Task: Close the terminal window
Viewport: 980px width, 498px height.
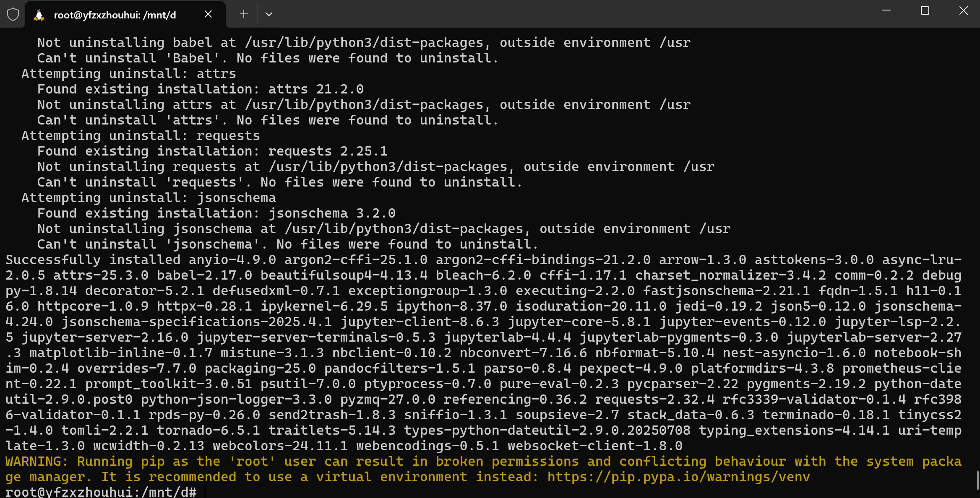Action: (963, 10)
